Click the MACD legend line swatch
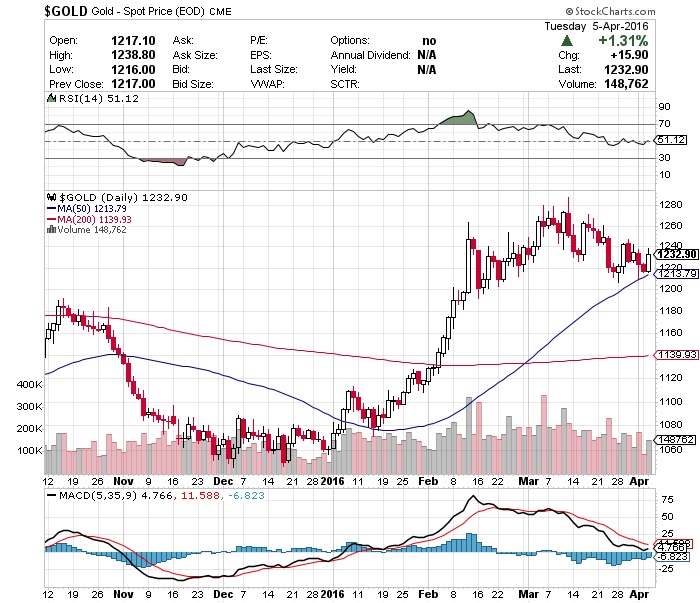This screenshot has width=700, height=603. click(x=51, y=495)
